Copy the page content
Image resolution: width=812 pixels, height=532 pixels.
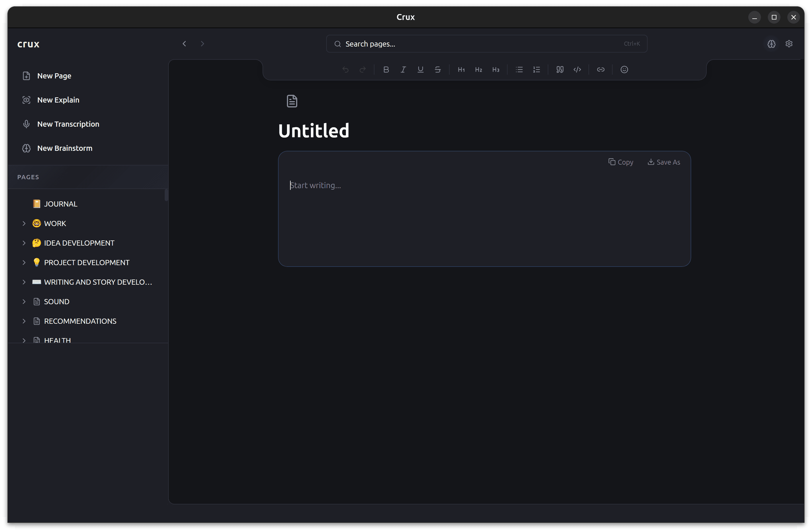coord(621,162)
